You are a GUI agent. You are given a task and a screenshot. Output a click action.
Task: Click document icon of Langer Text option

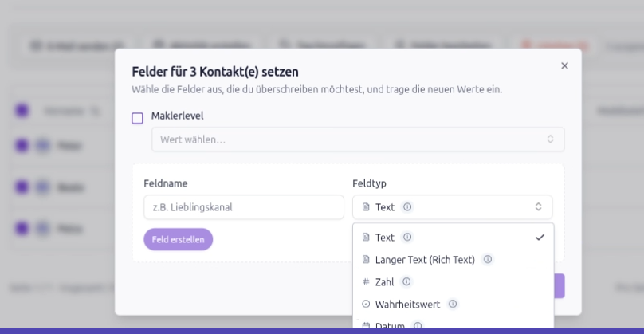click(366, 259)
